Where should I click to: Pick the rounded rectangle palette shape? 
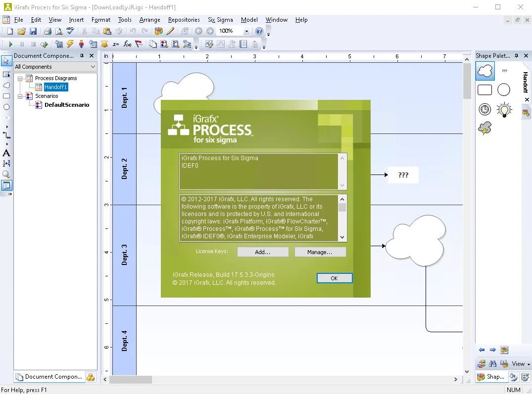pos(485,90)
